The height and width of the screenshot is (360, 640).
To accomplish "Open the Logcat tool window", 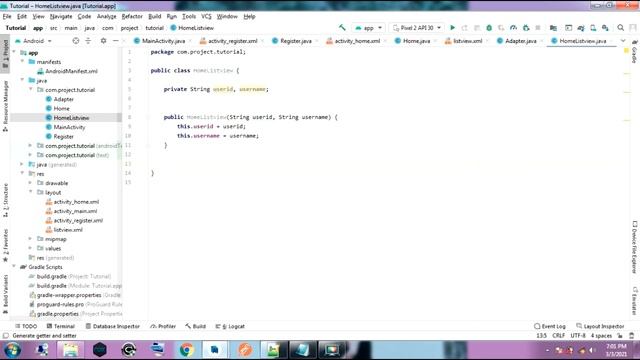I will (230, 326).
